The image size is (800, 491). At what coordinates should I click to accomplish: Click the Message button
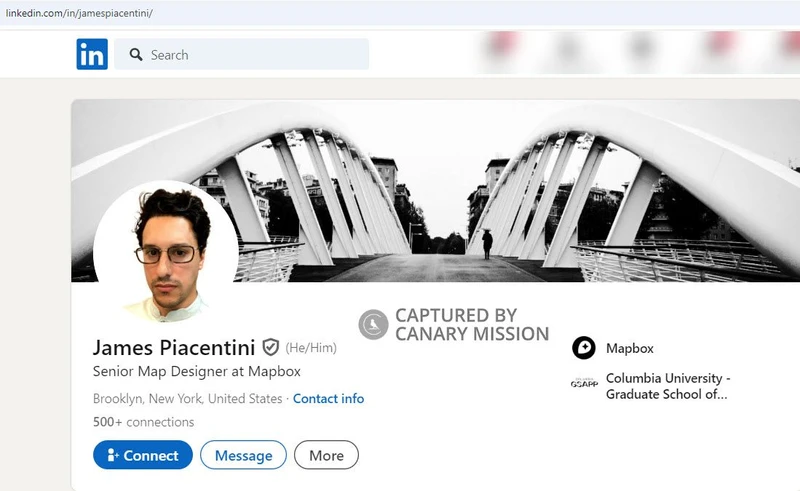pos(243,455)
